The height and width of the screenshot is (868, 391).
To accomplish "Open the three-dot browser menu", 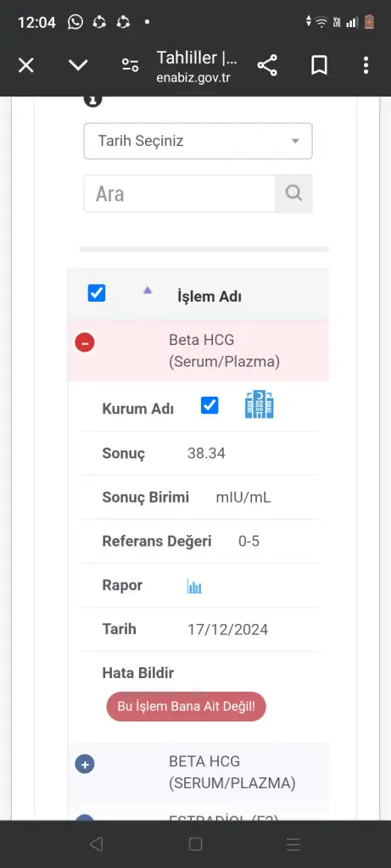I will coord(366,65).
